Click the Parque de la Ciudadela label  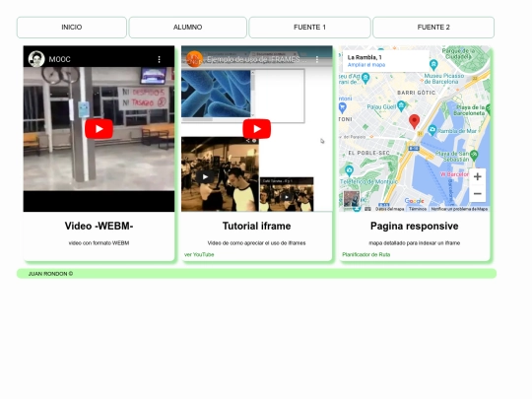coord(458,53)
